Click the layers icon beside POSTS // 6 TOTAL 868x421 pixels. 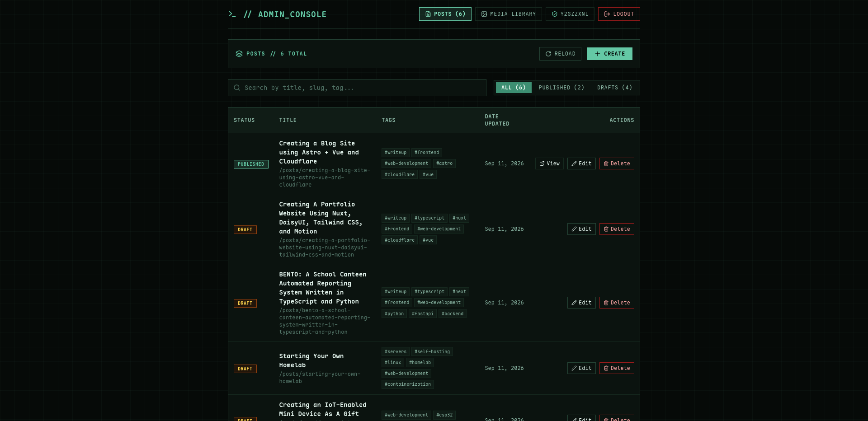(x=239, y=54)
